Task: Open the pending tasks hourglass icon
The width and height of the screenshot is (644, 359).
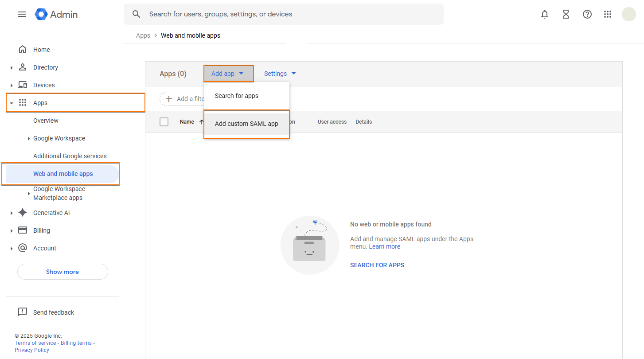Action: (x=566, y=14)
